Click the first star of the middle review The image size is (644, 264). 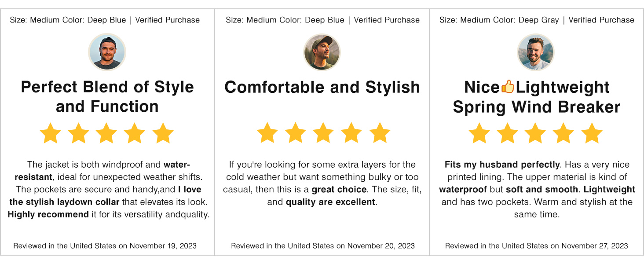[x=267, y=133]
